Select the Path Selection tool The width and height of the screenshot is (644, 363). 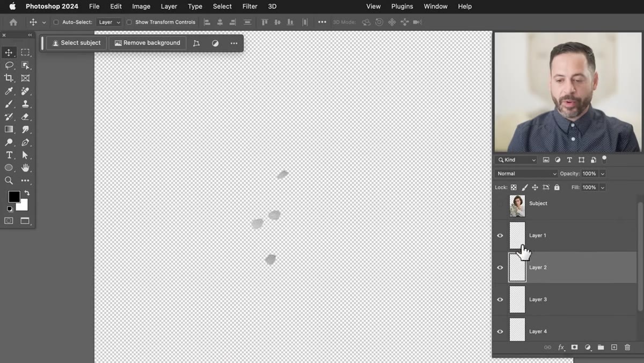click(25, 155)
